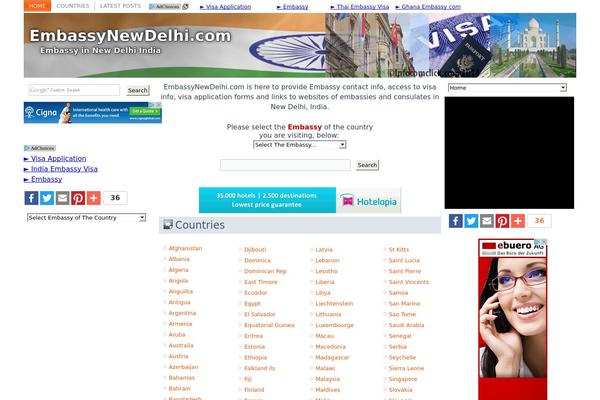Open Maldives embassy link
This screenshot has height=400, width=600.
point(328,390)
